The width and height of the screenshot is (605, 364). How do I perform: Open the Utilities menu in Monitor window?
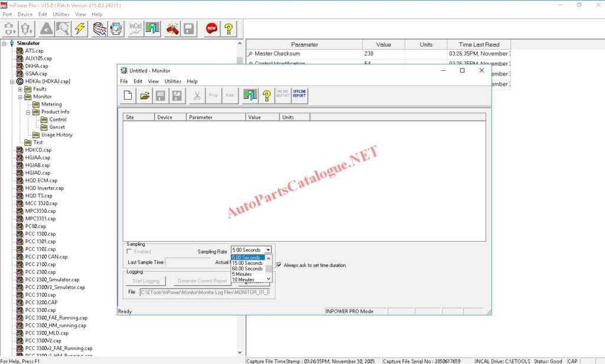(x=173, y=81)
